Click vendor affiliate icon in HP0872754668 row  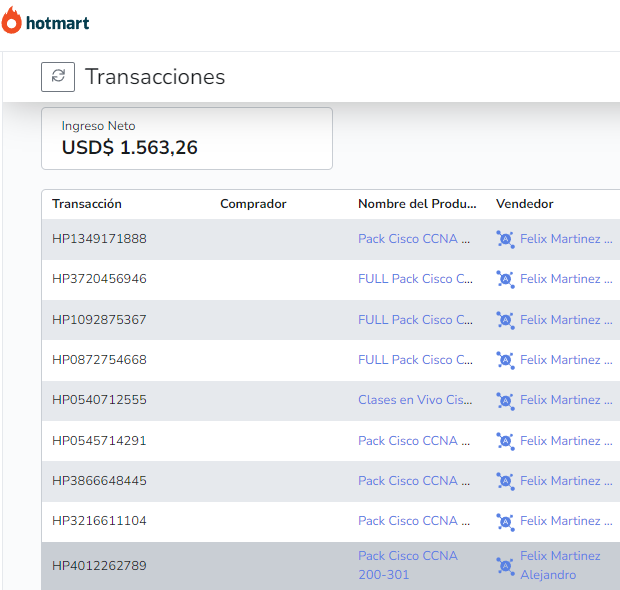point(505,360)
